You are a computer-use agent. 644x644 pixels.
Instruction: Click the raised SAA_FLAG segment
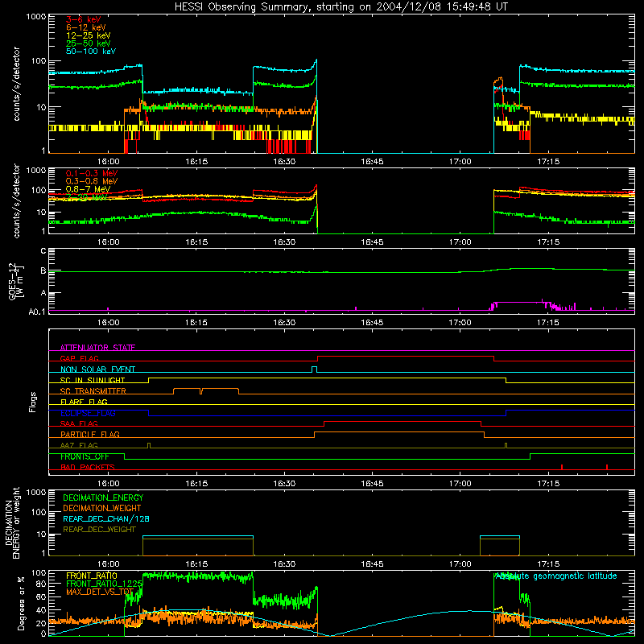click(402, 421)
